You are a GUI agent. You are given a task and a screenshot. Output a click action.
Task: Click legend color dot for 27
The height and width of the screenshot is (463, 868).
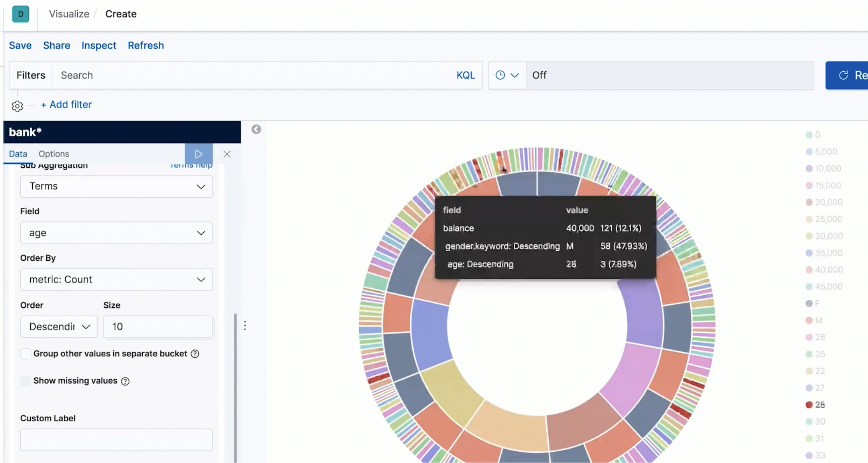click(x=809, y=388)
